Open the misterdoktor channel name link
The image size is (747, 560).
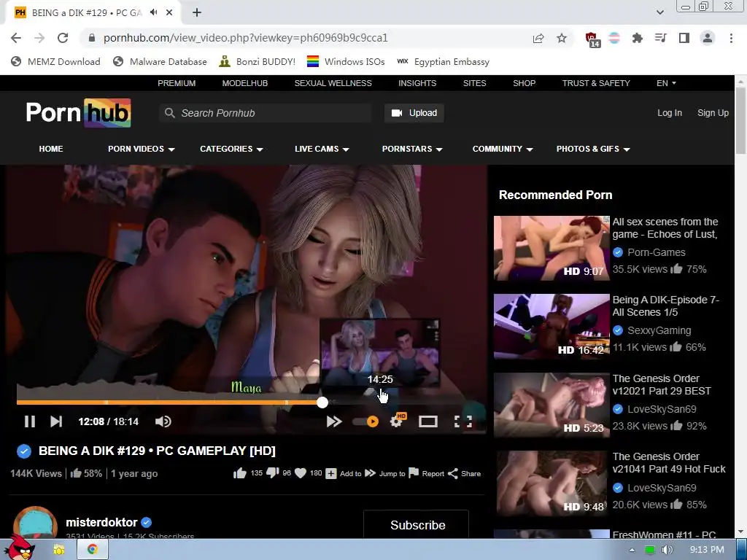point(101,522)
